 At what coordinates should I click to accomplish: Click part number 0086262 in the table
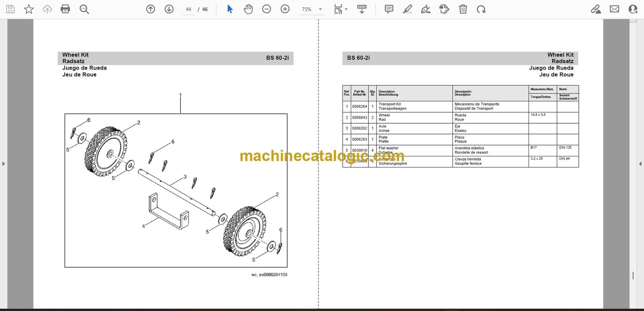[359, 128]
